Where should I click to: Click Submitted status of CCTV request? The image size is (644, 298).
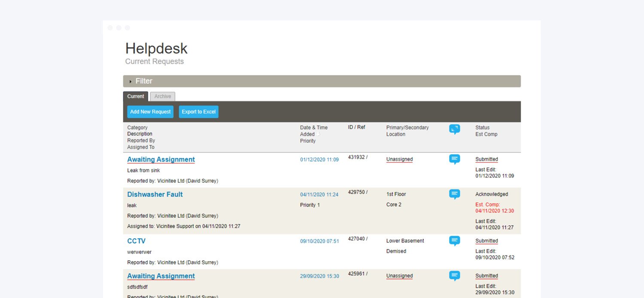[x=486, y=241]
